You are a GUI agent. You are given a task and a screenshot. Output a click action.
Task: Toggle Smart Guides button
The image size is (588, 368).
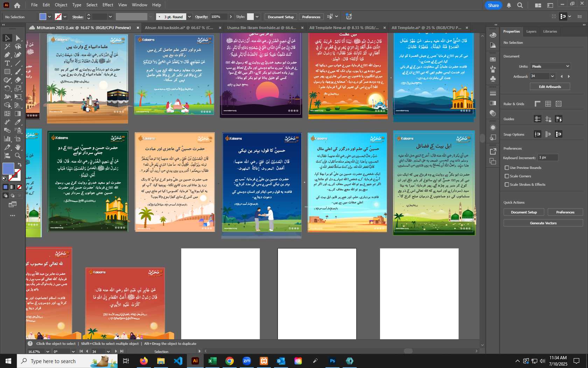pyautogui.click(x=559, y=119)
